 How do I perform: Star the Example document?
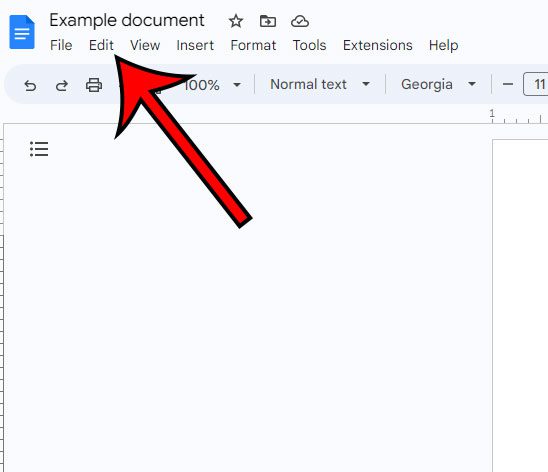236,21
